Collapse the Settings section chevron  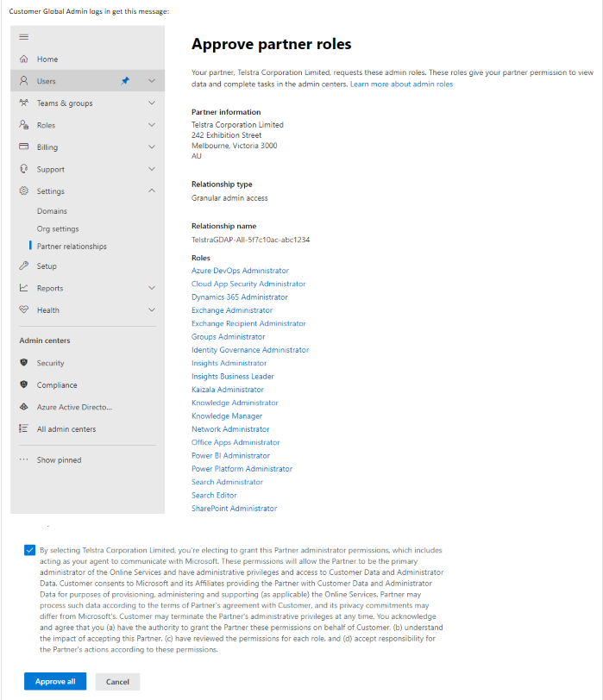(x=152, y=191)
